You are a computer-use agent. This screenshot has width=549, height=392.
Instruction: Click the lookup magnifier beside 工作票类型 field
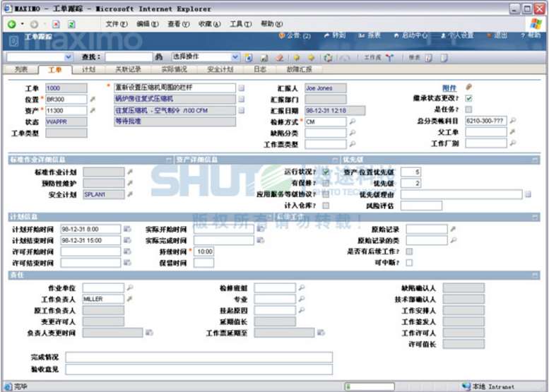pyautogui.click(x=353, y=144)
